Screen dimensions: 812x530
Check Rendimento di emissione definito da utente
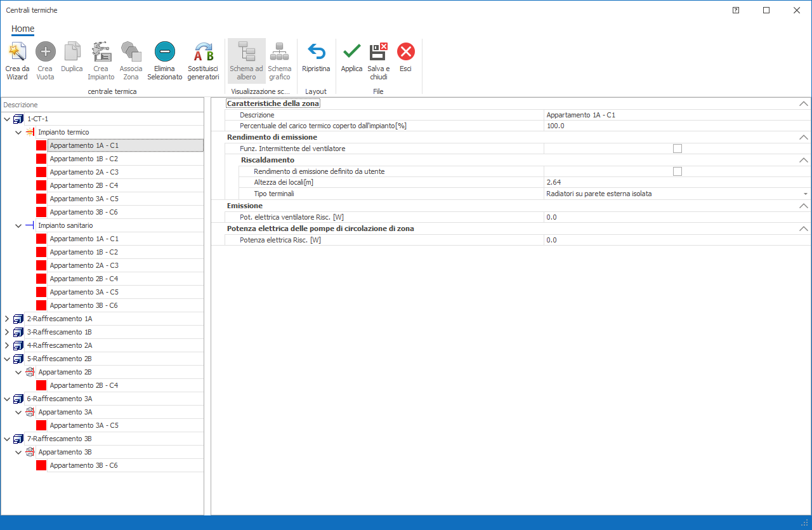[677, 171]
